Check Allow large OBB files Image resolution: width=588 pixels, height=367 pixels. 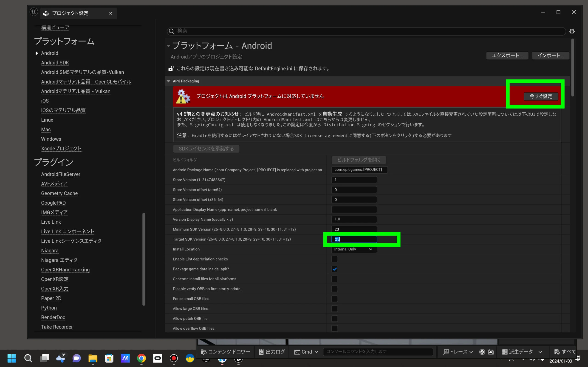335,309
